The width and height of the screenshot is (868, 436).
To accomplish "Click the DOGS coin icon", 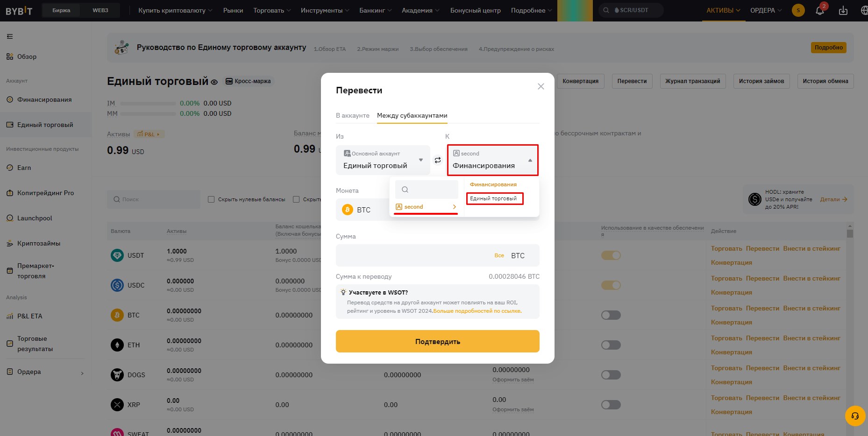I will coord(117,375).
